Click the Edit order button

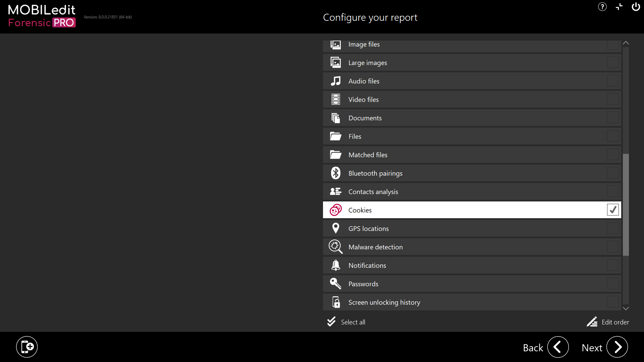[608, 322]
